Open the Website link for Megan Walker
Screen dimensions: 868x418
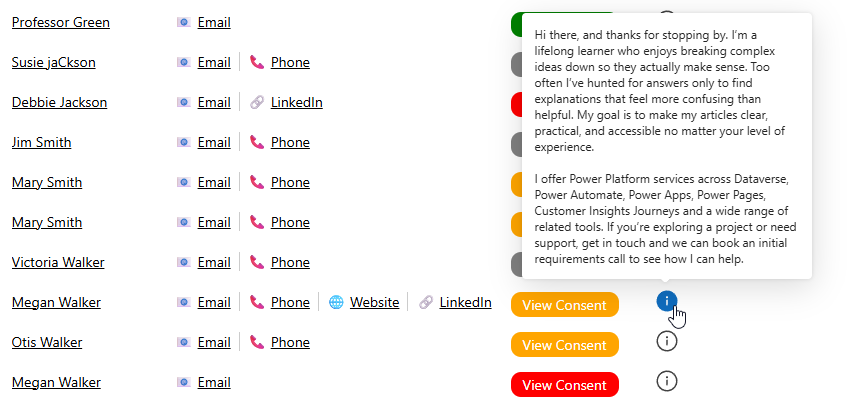pos(374,302)
